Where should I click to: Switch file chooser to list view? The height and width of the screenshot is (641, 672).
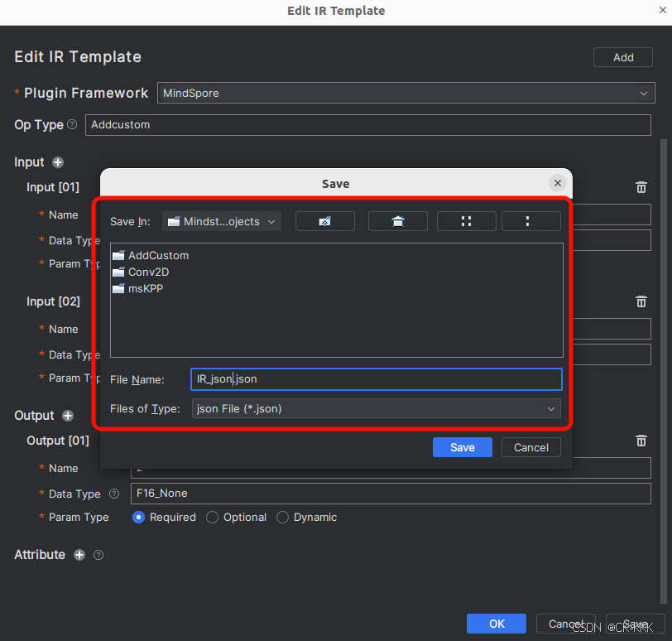click(x=466, y=221)
